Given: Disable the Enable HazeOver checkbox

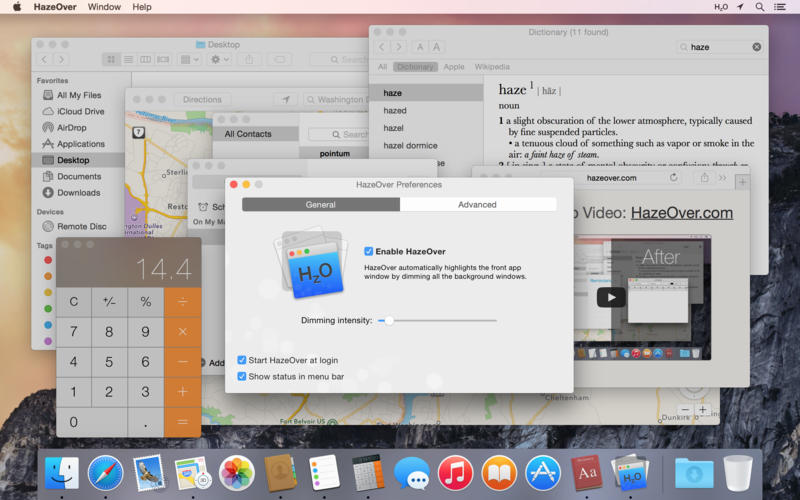Looking at the screenshot, I should (x=369, y=252).
